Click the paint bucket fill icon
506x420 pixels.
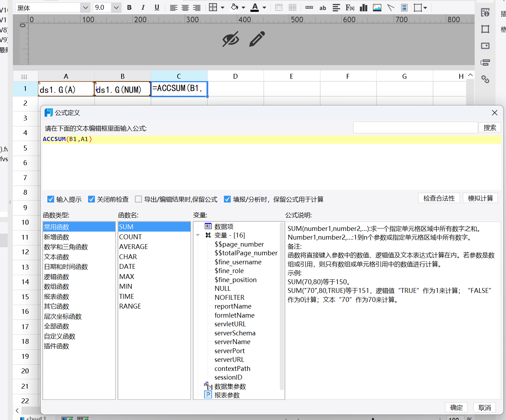point(235,7)
